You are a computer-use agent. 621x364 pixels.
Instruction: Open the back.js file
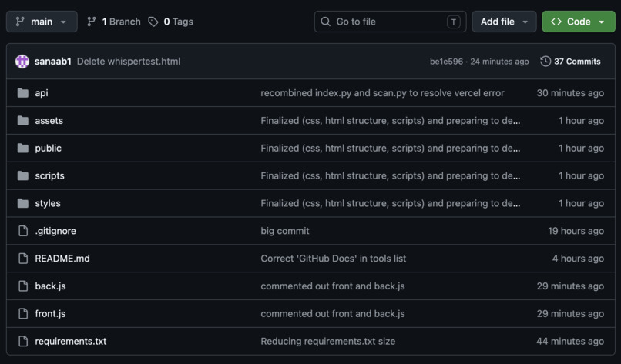(x=50, y=286)
